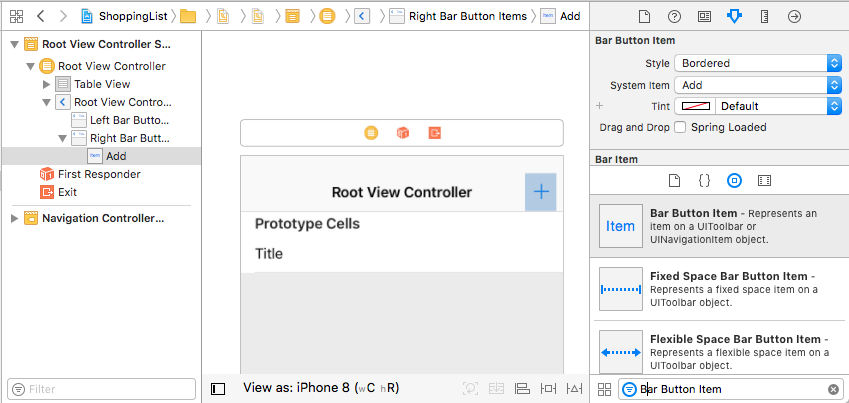Click the First Responder icon in scene dock
The width and height of the screenshot is (849, 403).
pyautogui.click(x=402, y=133)
